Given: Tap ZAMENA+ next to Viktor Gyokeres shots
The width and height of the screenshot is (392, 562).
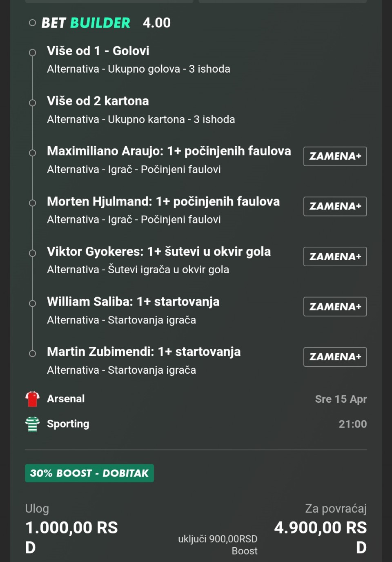Looking at the screenshot, I should (335, 256).
